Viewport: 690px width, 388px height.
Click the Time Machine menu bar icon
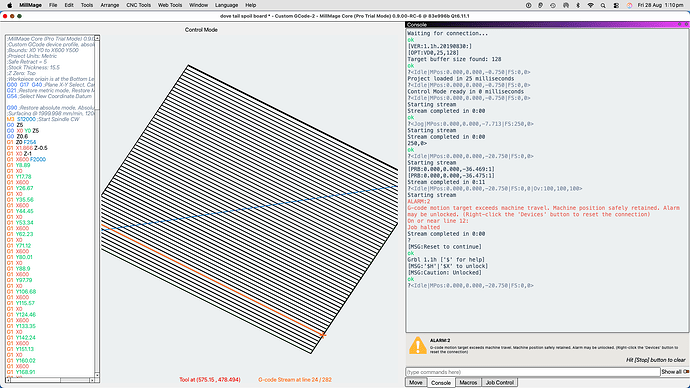(553, 5)
